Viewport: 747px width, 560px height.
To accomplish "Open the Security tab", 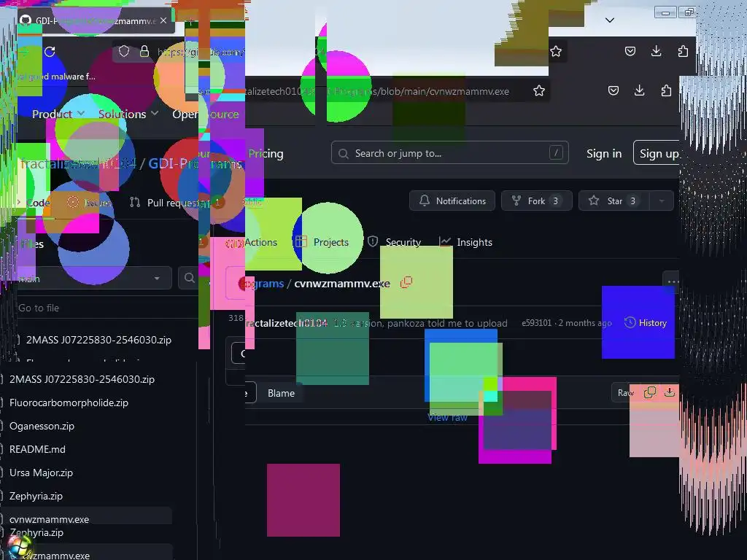I will (395, 242).
